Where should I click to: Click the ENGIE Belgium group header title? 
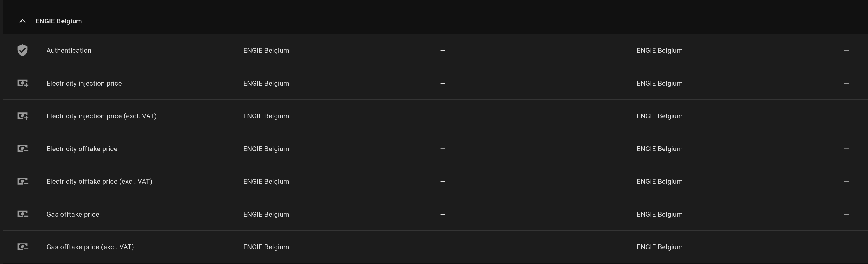pyautogui.click(x=59, y=21)
